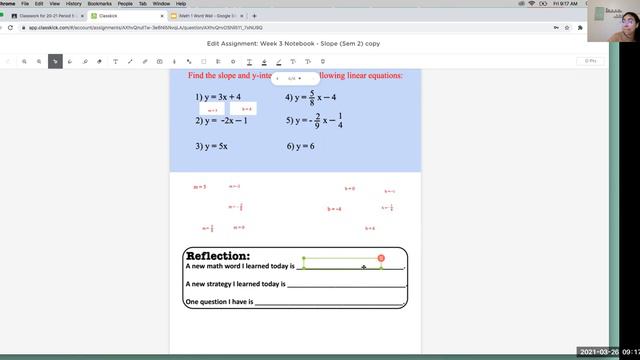Screen dimensions: 640x360
Task: Click the microphone audio recording tool
Action: 174,62
